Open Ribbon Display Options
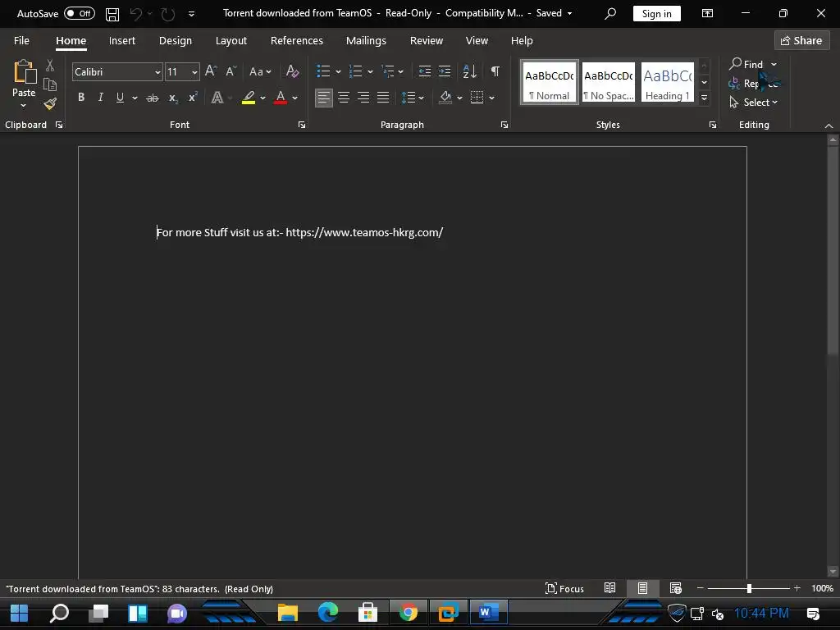The height and width of the screenshot is (630, 840). tap(707, 13)
